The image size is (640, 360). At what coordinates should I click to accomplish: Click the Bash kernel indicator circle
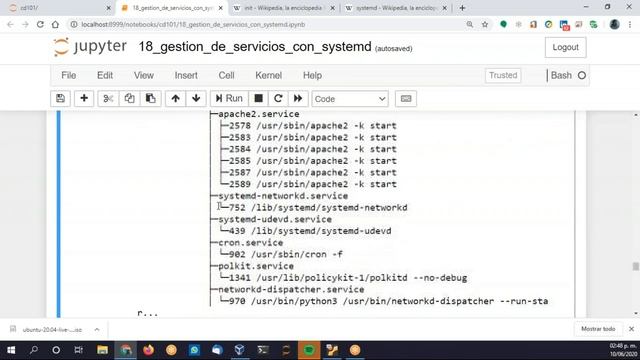tap(582, 76)
